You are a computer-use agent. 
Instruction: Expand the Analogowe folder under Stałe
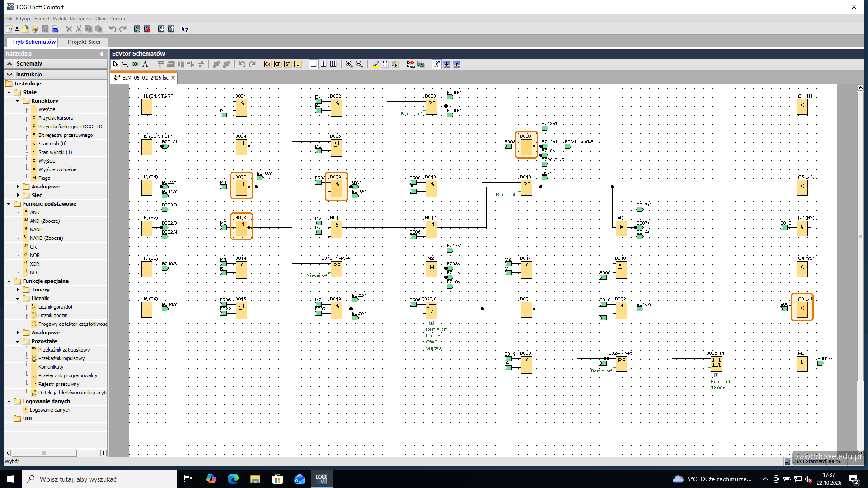[x=18, y=187]
